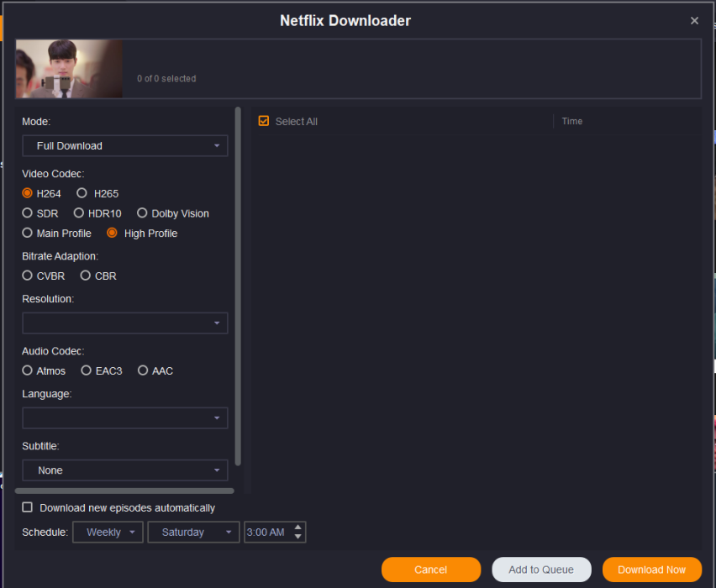
Task: Select High Profile radio button
Action: (x=112, y=234)
